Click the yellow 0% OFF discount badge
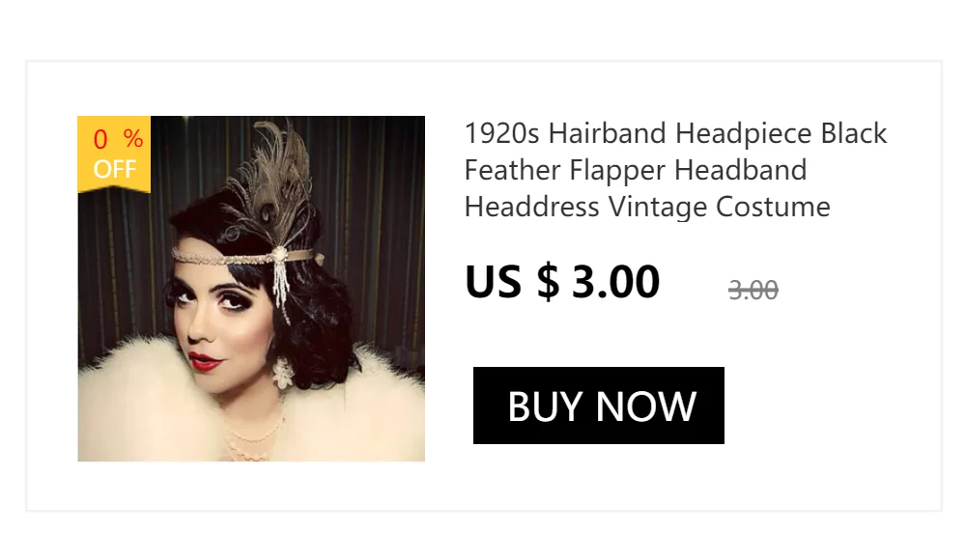Image resolution: width=966 pixels, height=560 pixels. [114, 154]
